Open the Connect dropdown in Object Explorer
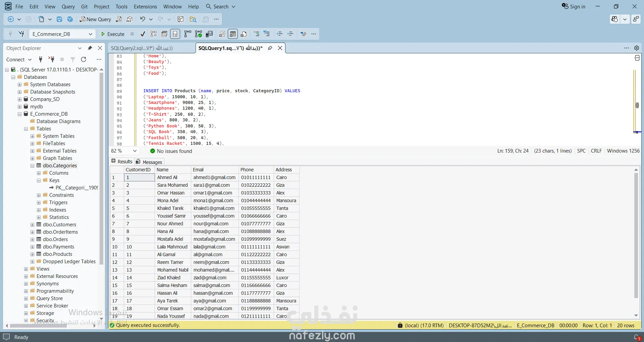The height and width of the screenshot is (342, 644). (x=19, y=59)
